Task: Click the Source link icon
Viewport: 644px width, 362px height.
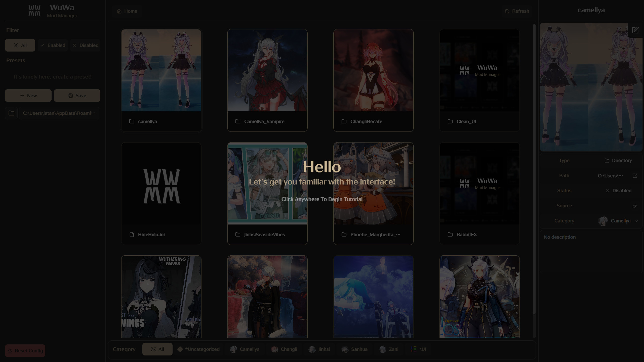Action: pos(635,206)
